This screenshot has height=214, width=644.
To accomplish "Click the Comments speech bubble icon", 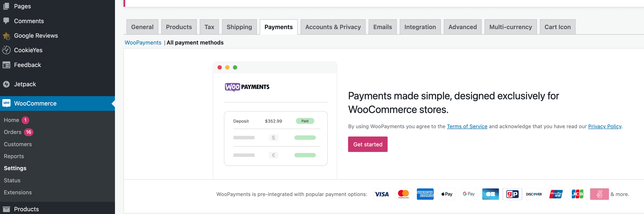I will click(x=6, y=21).
